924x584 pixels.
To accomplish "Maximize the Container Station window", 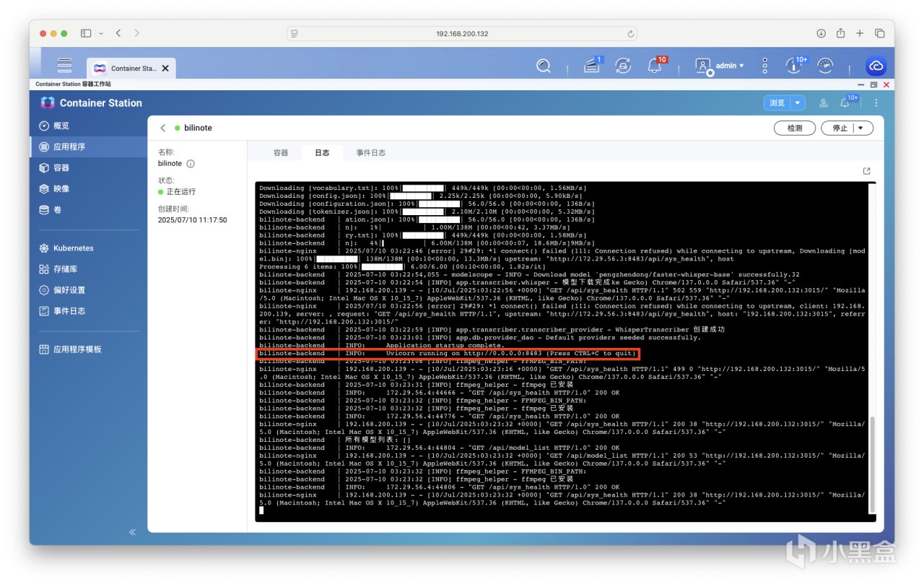I will (x=873, y=84).
